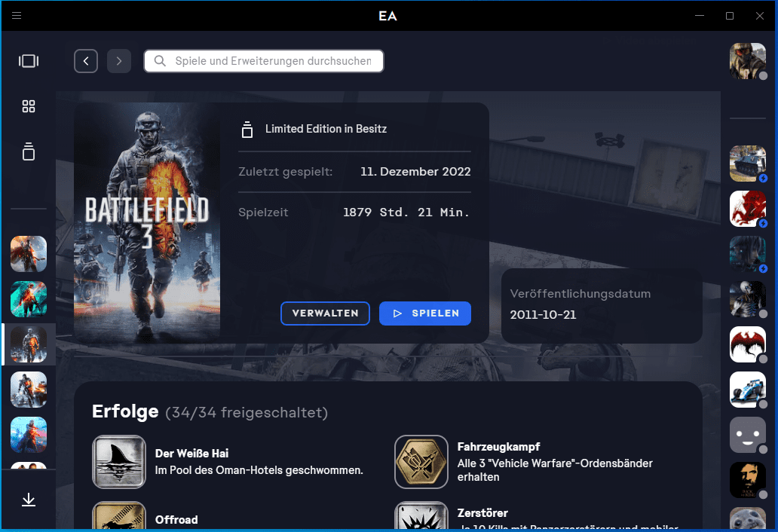Click the home carousel icon in sidebar
Screen dimensions: 778x532
[29, 61]
